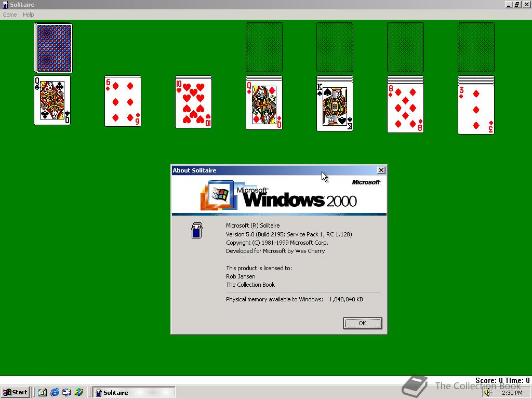Select the Three of Diamonds card
Image resolution: width=532 pixels, height=399 pixels.
(x=476, y=109)
